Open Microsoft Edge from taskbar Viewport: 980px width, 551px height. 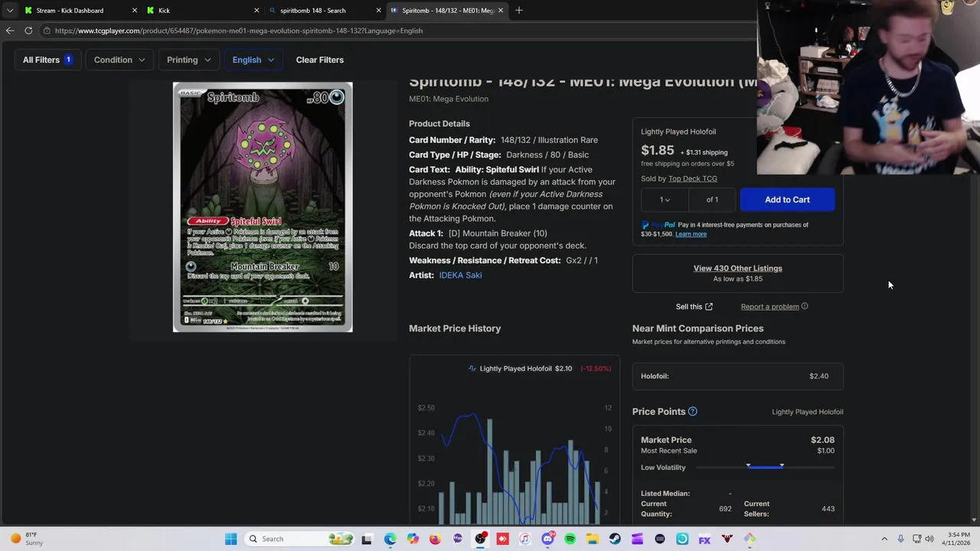[390, 539]
